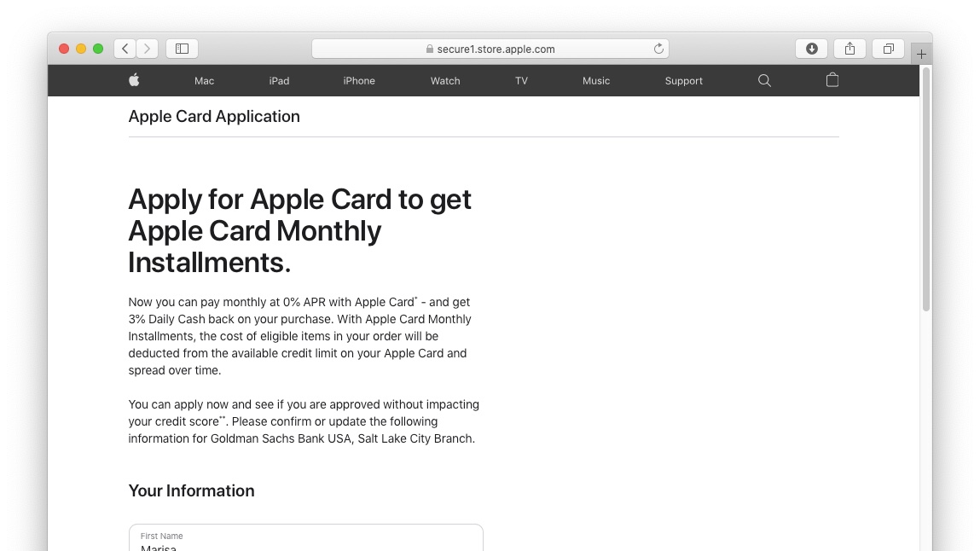980x551 pixels.
Task: Reload the page using the refresh icon
Action: coord(658,49)
